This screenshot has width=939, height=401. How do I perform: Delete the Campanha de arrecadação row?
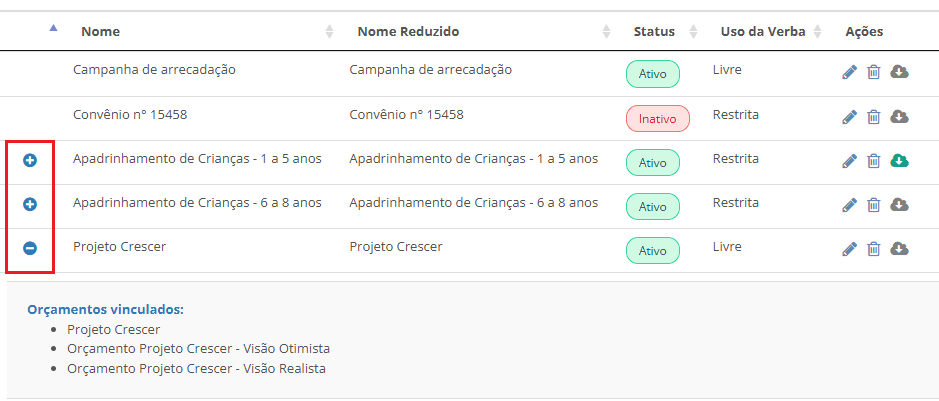873,72
